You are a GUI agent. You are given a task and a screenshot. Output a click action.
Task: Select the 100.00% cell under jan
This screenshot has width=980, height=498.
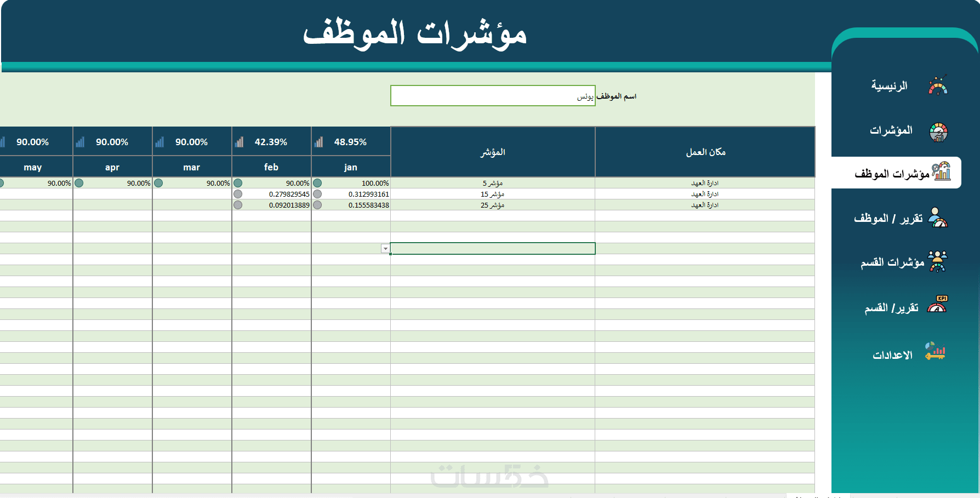[351, 183]
